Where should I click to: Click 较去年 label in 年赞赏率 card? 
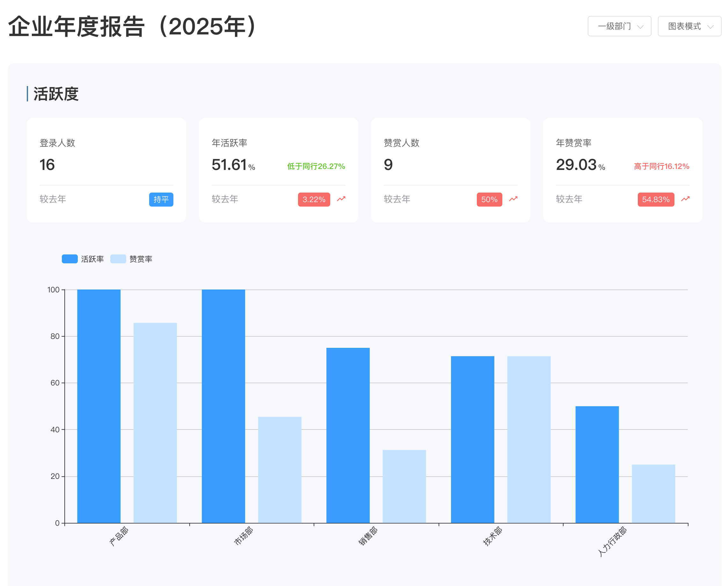[569, 199]
